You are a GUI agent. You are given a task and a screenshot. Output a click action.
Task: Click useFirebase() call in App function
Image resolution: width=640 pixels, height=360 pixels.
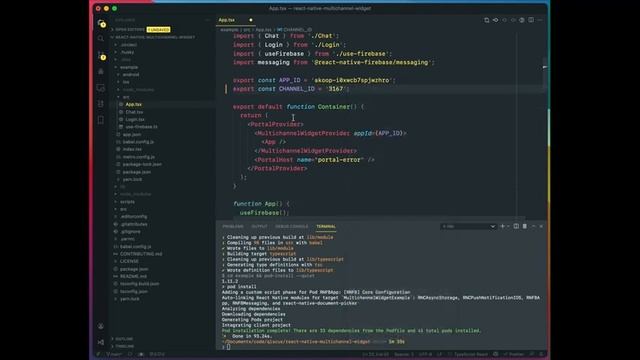[x=264, y=213]
